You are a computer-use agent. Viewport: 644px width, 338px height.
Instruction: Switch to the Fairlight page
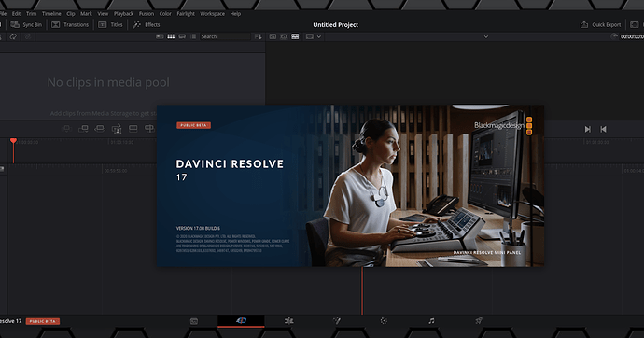(431, 321)
